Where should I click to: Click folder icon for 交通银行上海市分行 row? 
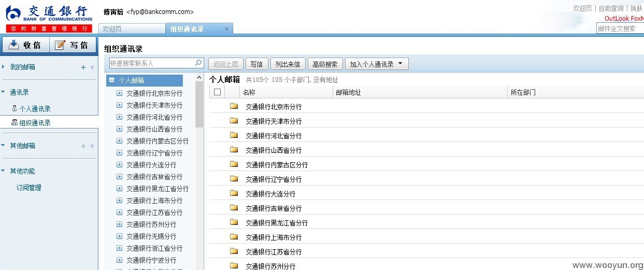[x=234, y=237]
